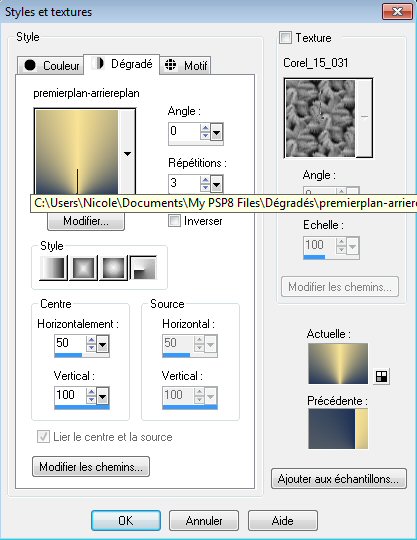Click the Répétitions spinner arrows
This screenshot has width=417, height=540.
(205, 184)
